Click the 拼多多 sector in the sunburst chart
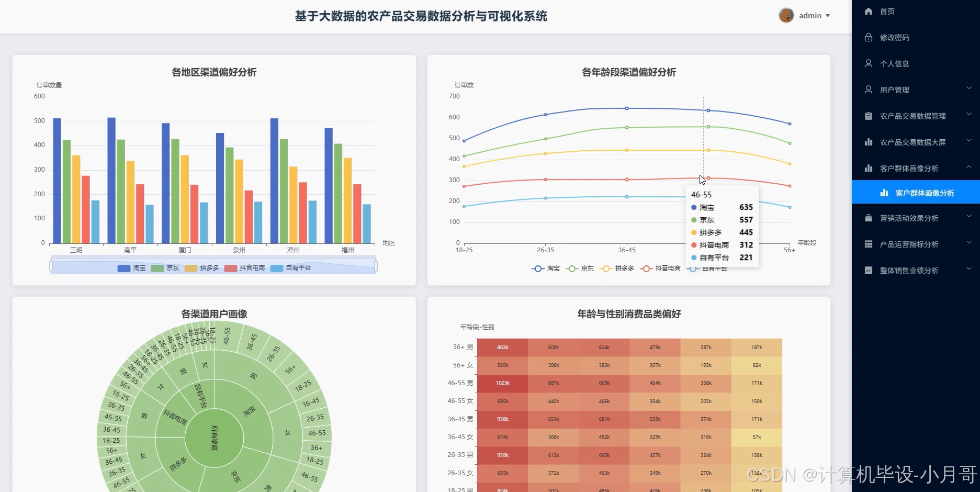This screenshot has width=980, height=492. click(178, 465)
